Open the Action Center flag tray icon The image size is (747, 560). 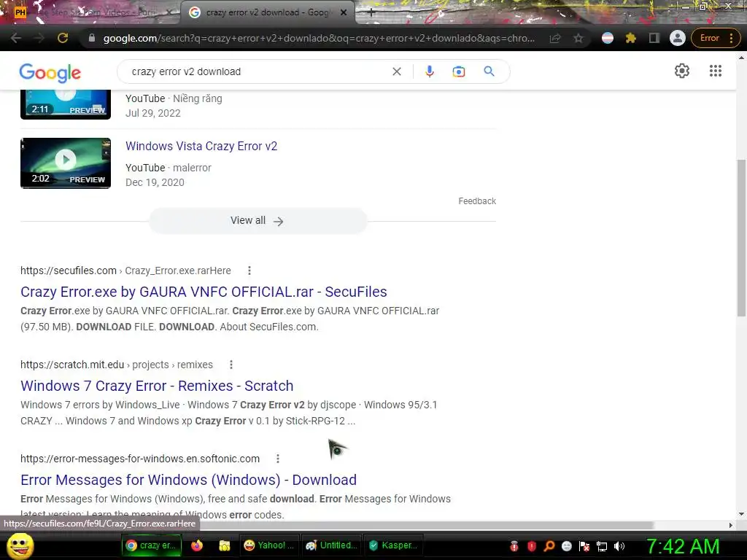point(584,546)
